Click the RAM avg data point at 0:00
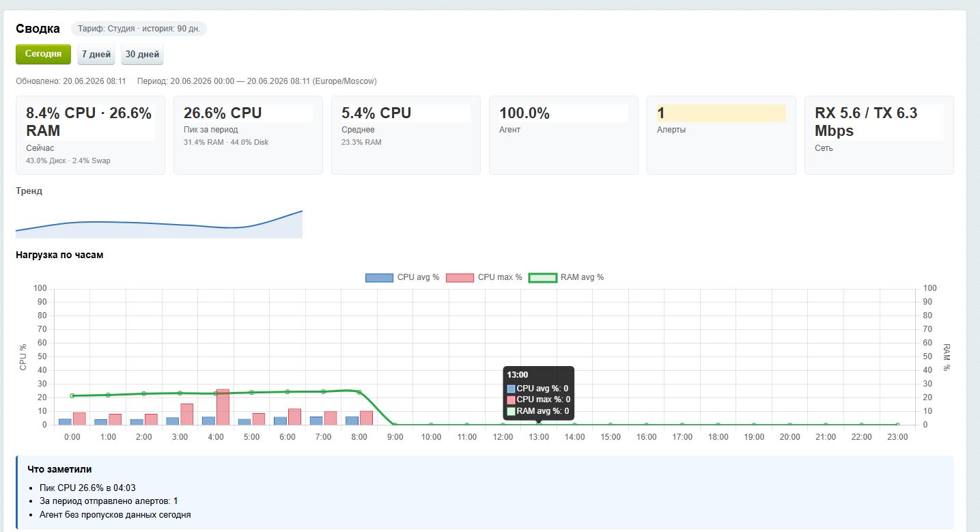 pyautogui.click(x=72, y=395)
